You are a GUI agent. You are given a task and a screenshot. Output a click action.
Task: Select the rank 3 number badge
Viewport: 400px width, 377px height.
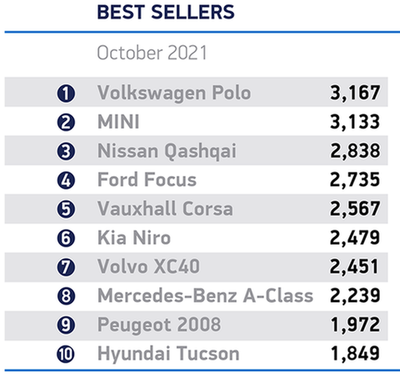coord(66,151)
